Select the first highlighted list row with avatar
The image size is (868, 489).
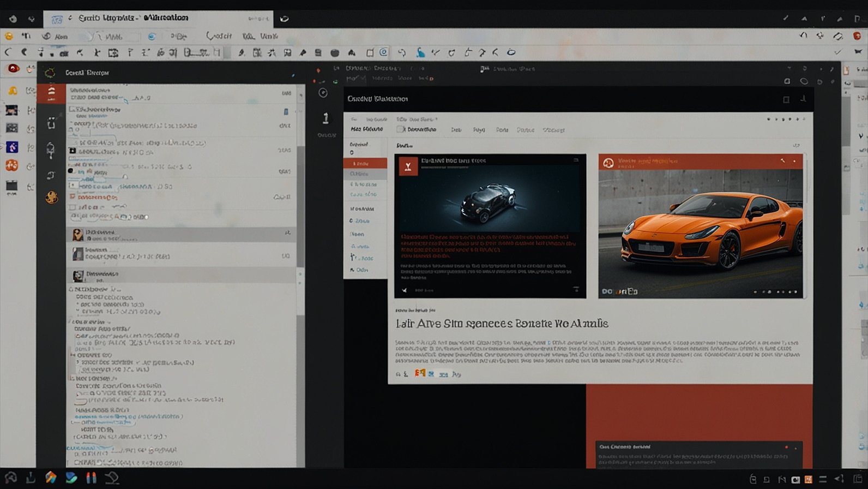pyautogui.click(x=182, y=235)
